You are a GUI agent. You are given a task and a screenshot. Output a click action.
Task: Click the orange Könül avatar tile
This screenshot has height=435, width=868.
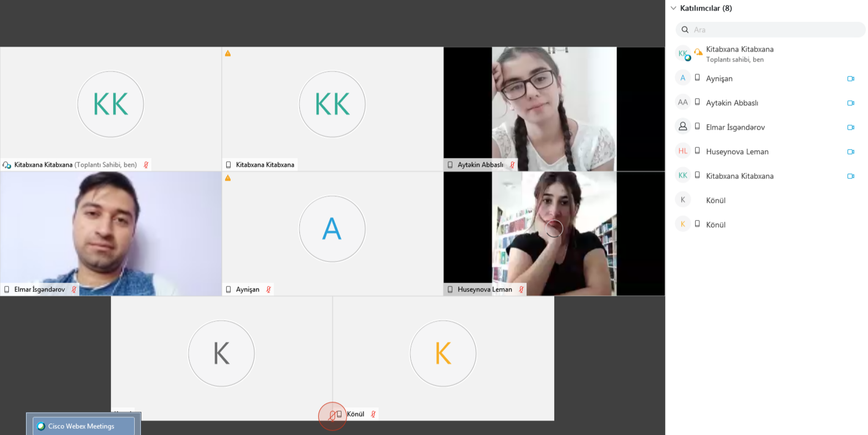click(x=443, y=353)
